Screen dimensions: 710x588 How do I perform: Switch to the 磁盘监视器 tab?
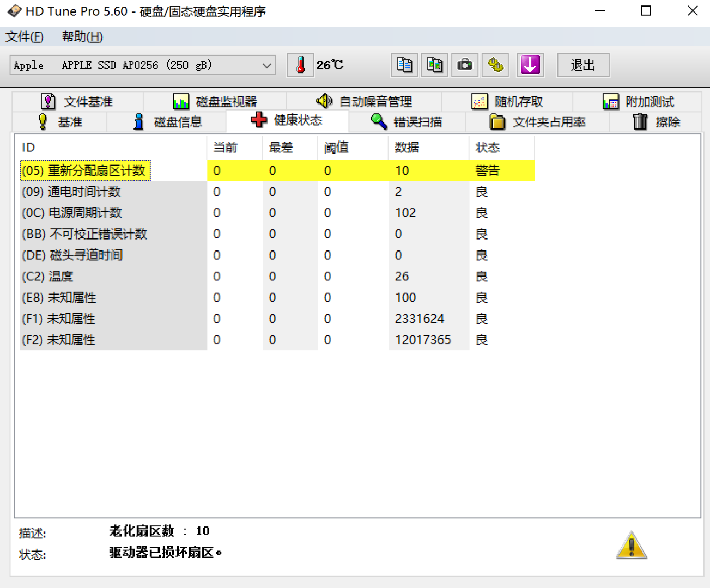[x=215, y=102]
